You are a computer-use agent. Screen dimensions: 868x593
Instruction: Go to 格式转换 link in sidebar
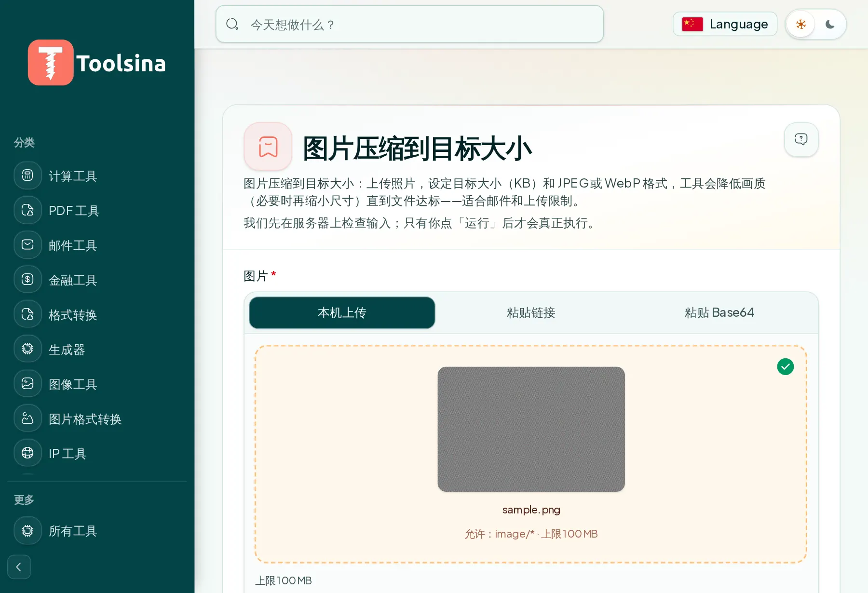(73, 315)
